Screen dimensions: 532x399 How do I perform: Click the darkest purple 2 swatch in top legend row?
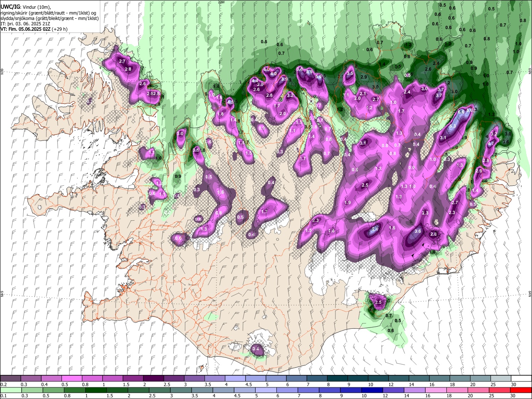[153, 378]
